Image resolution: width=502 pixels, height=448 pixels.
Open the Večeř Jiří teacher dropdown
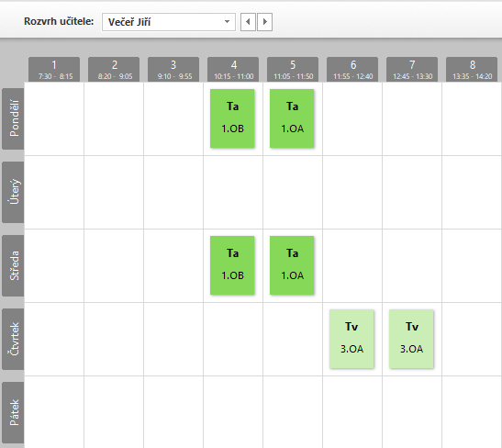(169, 22)
